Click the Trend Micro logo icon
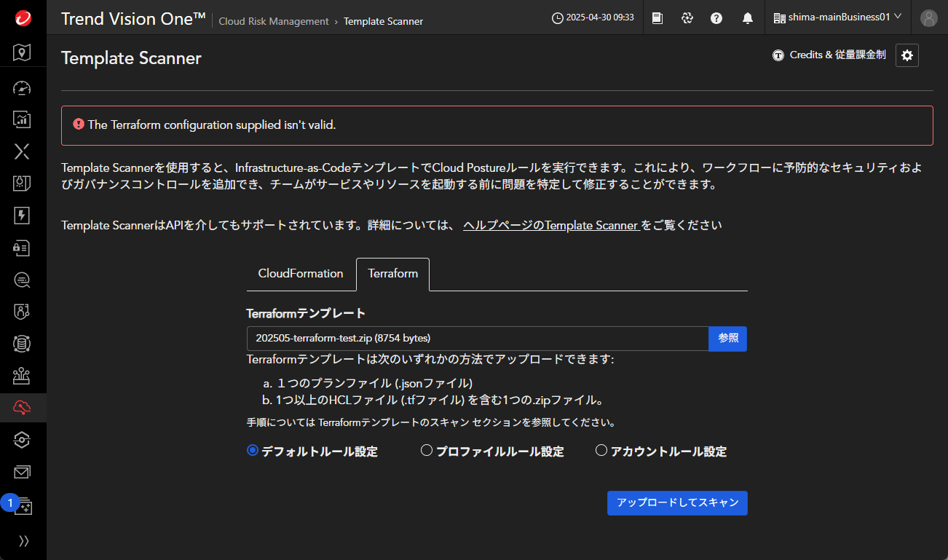 click(x=23, y=18)
